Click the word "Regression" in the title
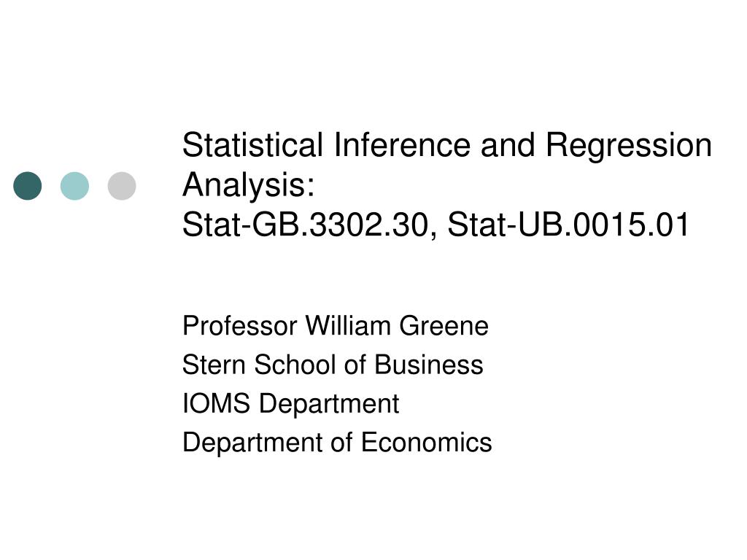This screenshot has height=560, width=747. [x=629, y=145]
